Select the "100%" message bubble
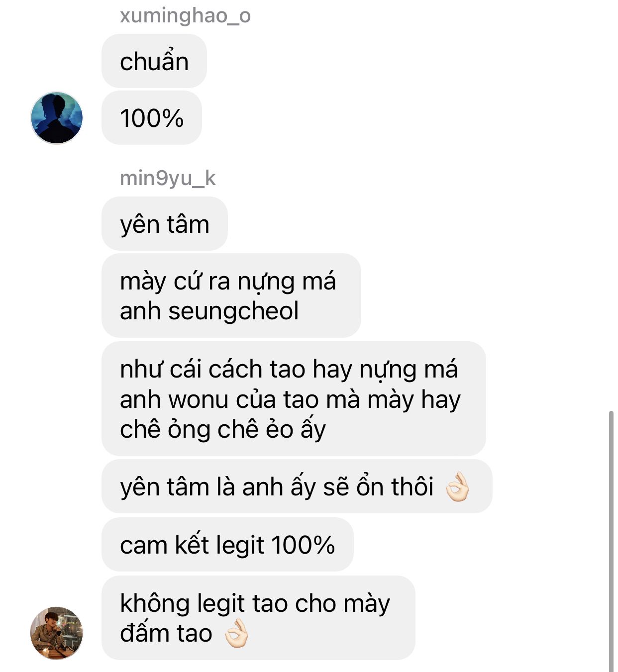The height and width of the screenshot is (672, 618). tap(152, 118)
